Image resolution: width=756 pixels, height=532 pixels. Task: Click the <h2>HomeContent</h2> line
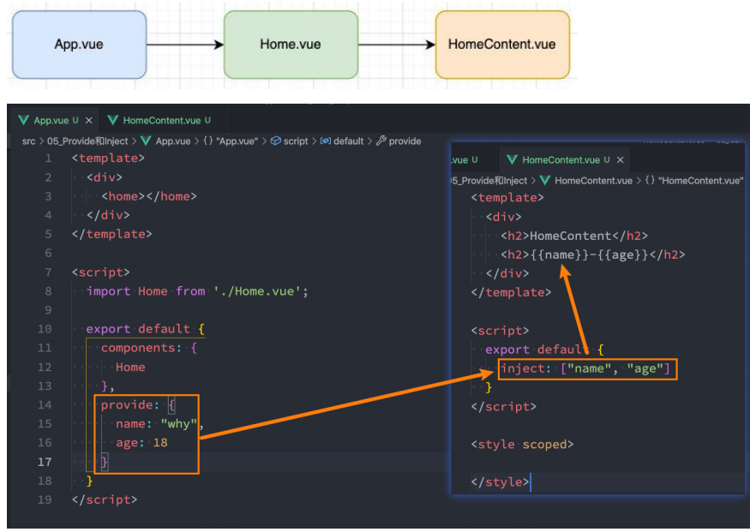pyautogui.click(x=574, y=236)
